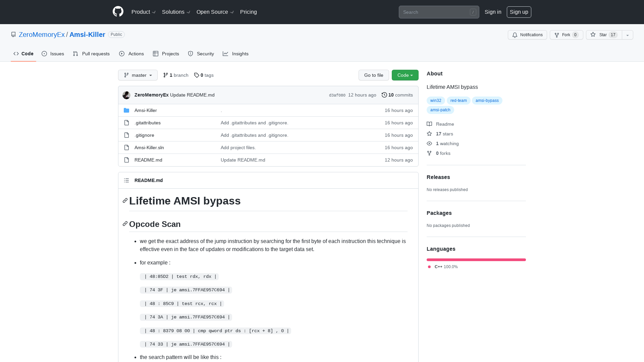Screen dimensions: 644x362
Task: View the 10 commits history
Action: 397,95
